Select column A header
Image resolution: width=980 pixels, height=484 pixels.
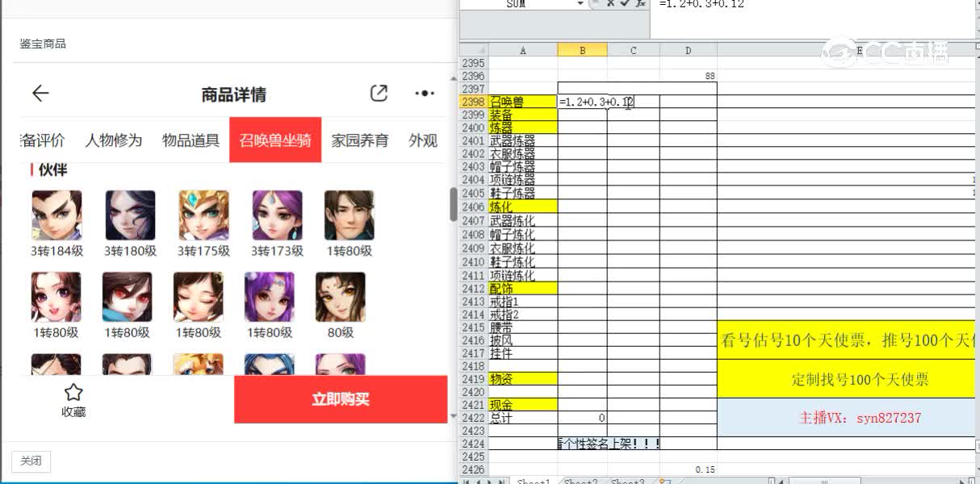pos(523,50)
